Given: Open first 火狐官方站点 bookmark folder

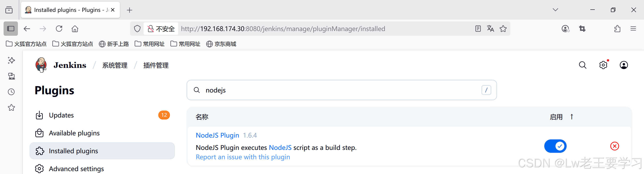Looking at the screenshot, I should tap(26, 44).
